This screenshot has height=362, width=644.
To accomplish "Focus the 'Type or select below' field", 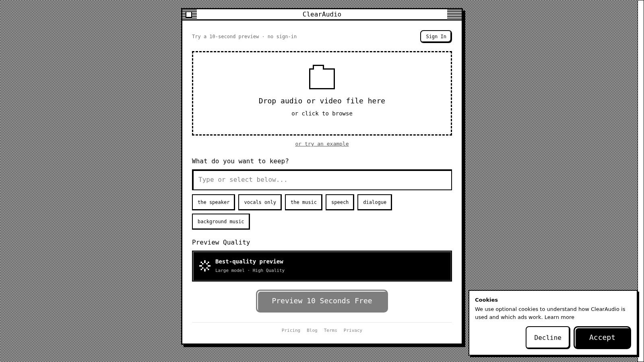I will tap(322, 180).
